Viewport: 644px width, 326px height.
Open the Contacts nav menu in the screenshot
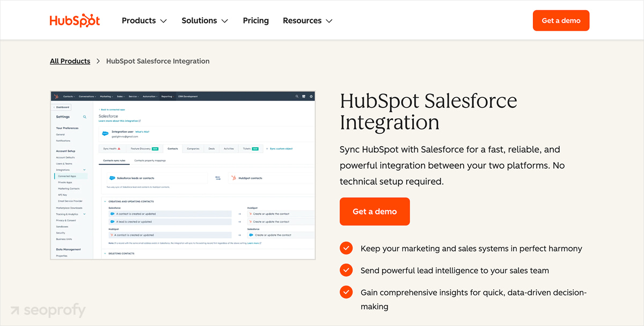(69, 97)
